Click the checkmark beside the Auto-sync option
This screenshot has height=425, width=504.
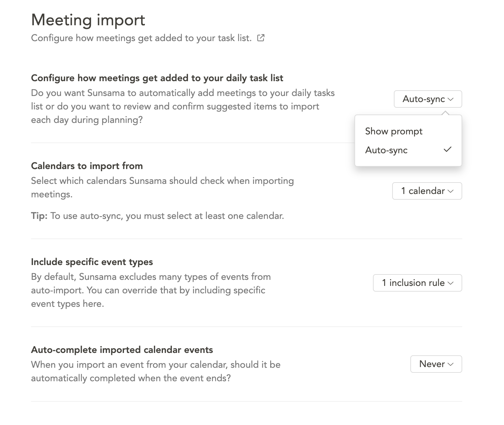click(x=447, y=150)
